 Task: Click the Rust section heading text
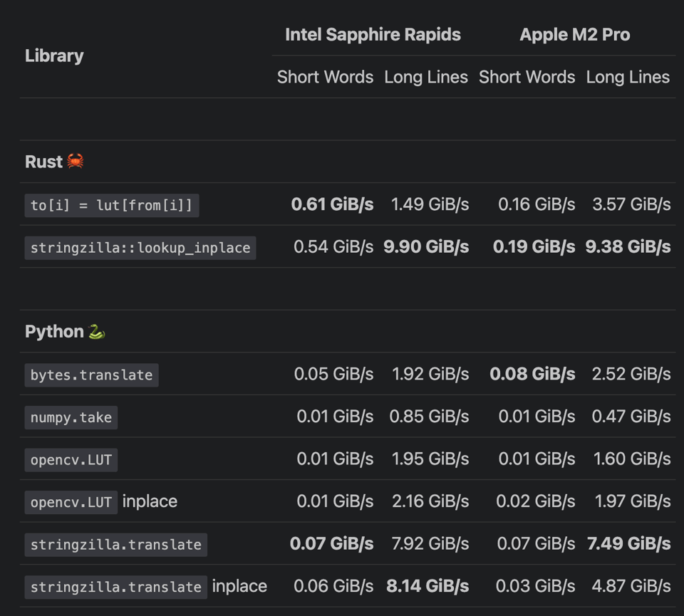point(43,161)
